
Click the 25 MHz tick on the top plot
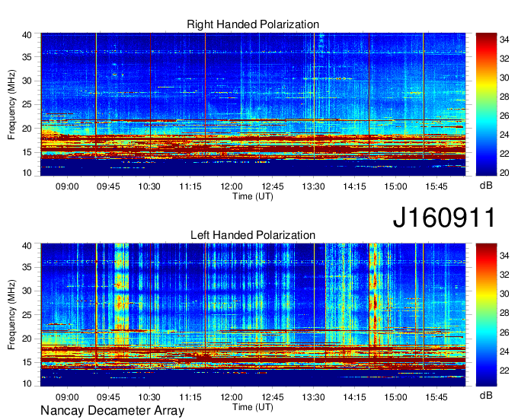coord(27,104)
